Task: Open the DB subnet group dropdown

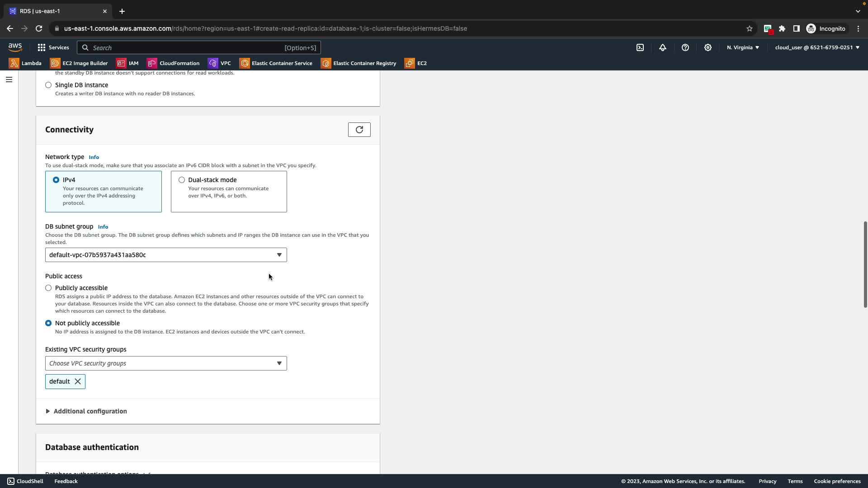Action: coord(165,255)
